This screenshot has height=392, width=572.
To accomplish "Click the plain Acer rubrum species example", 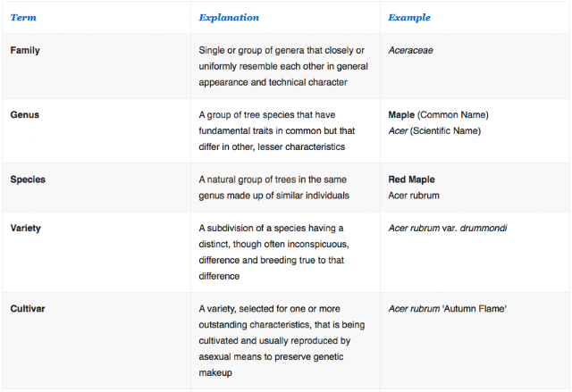I will (x=414, y=196).
